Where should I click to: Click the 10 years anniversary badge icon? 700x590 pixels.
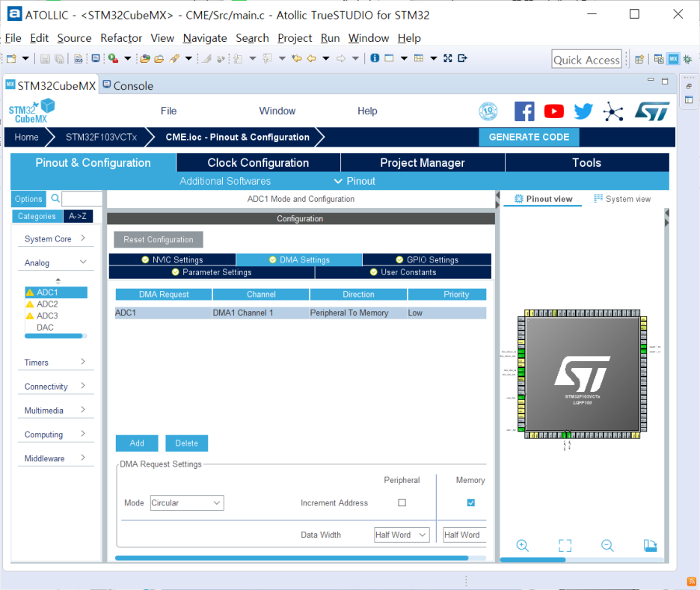(x=488, y=111)
